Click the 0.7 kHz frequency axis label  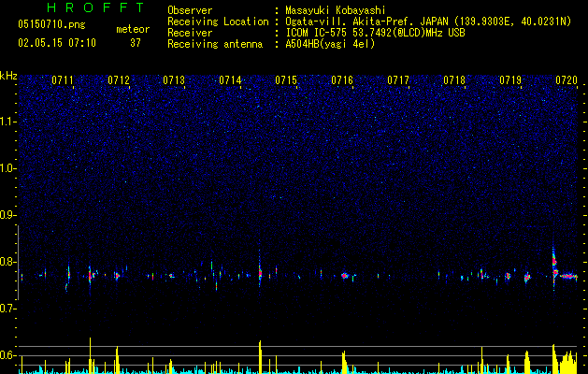click(x=7, y=309)
